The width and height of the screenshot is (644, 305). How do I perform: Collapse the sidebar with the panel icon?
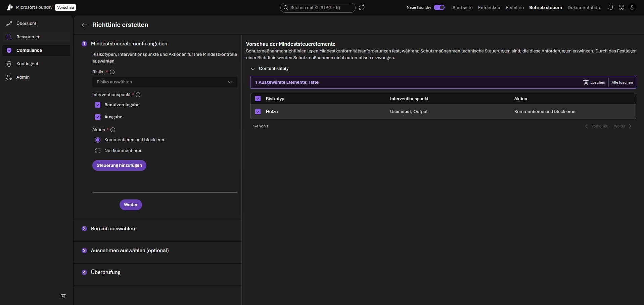[x=63, y=296]
